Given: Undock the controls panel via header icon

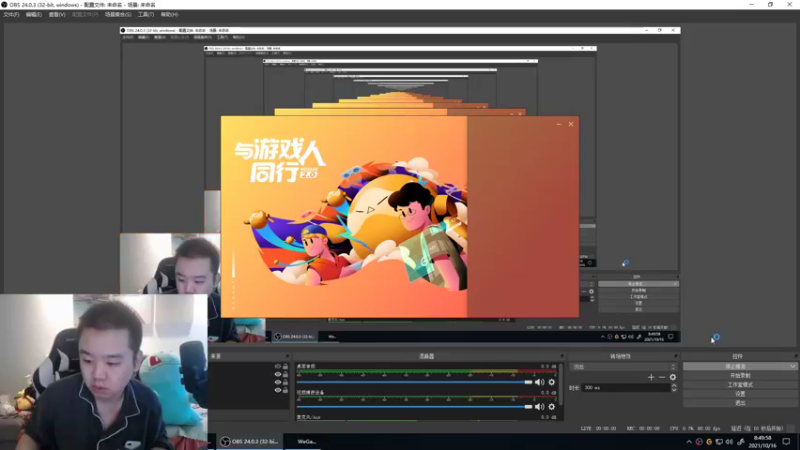Looking at the screenshot, I should 795,356.
